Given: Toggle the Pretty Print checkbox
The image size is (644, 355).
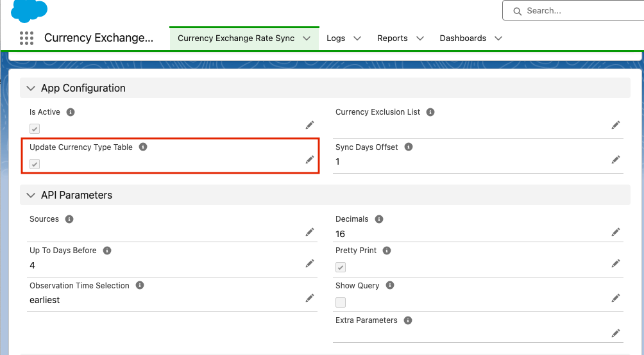Looking at the screenshot, I should (341, 267).
